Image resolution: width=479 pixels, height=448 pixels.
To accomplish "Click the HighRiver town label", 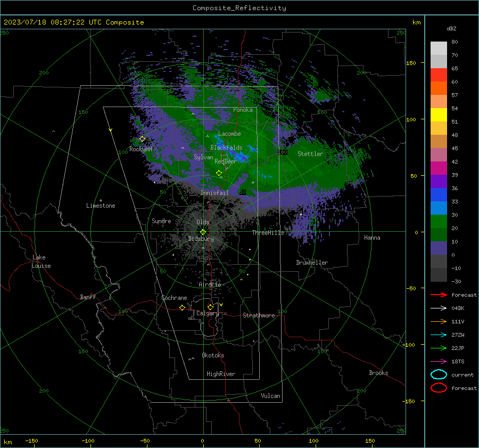I will coord(221,374).
